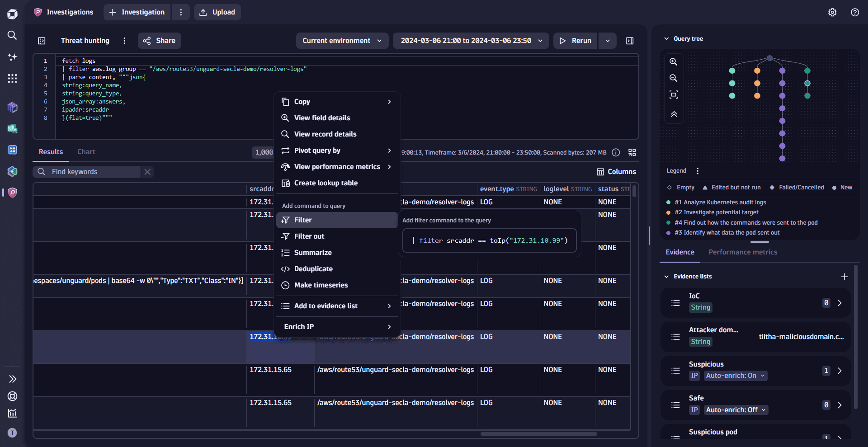Fit query tree to view
Viewport: 868px width, 447px height.
674,94
